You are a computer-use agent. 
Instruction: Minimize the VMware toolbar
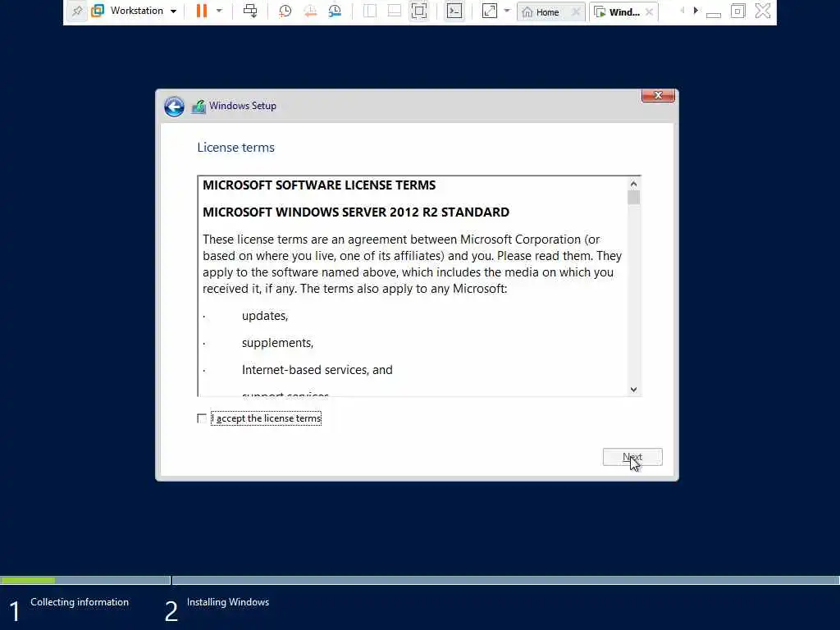714,13
